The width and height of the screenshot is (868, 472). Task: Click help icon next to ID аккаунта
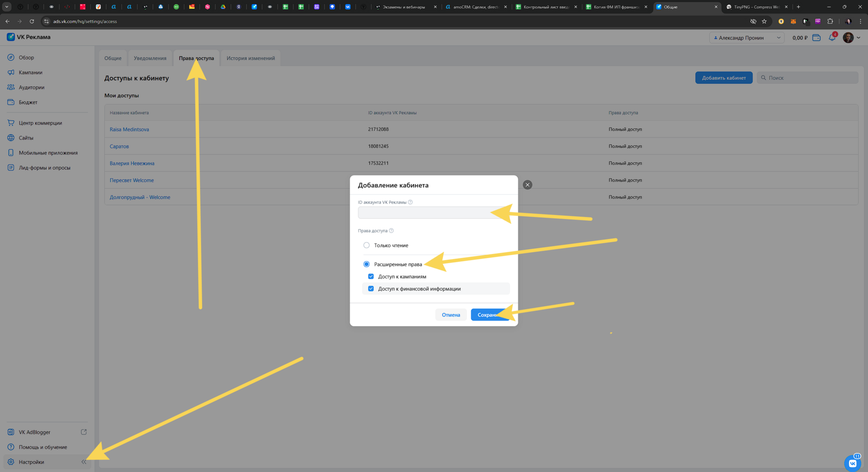(410, 202)
